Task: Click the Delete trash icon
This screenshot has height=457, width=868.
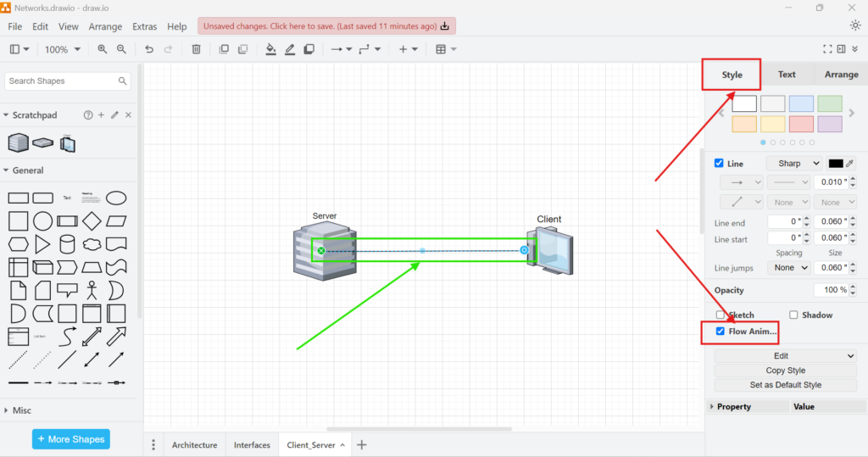Action: (x=196, y=49)
